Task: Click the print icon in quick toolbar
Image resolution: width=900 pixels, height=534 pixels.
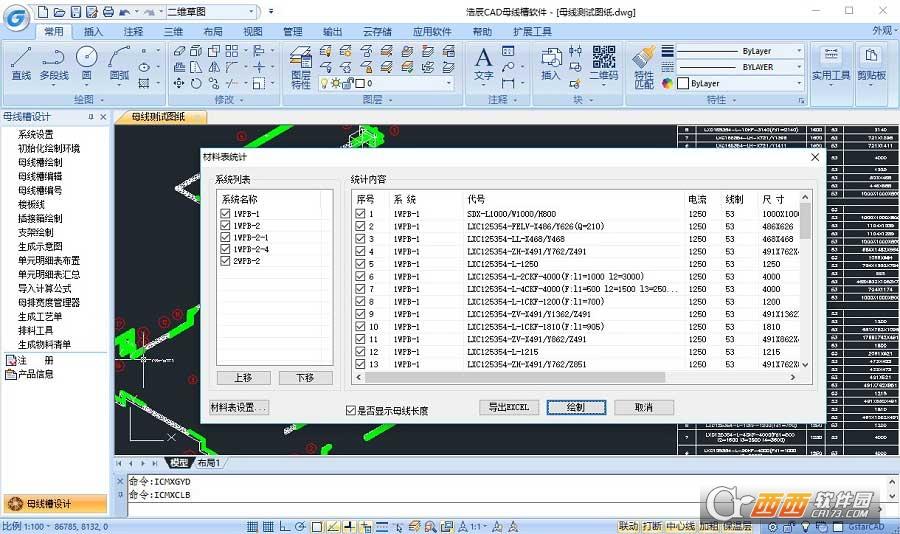Action: pyautogui.click(x=108, y=11)
